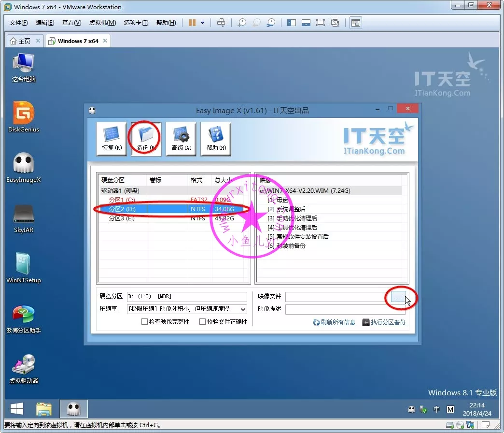
Task: Open 虚拟驱动器 desktop shortcut
Action: 24,369
